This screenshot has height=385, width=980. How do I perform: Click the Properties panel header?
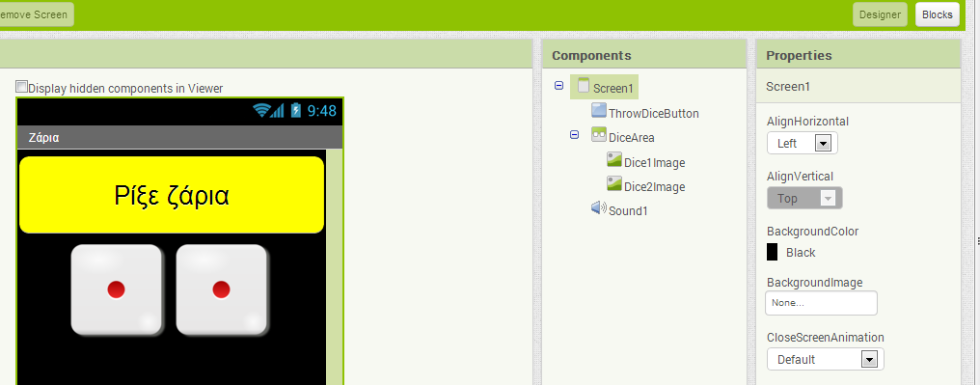(x=858, y=55)
